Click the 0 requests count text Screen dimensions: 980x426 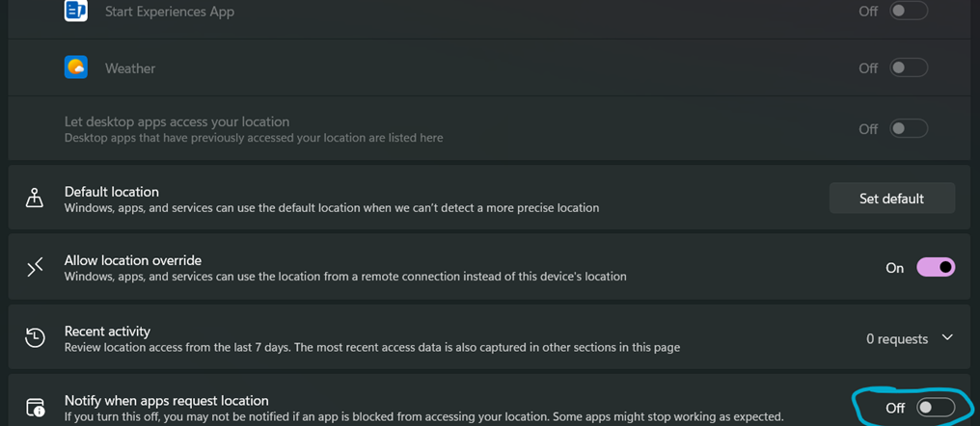[896, 338]
